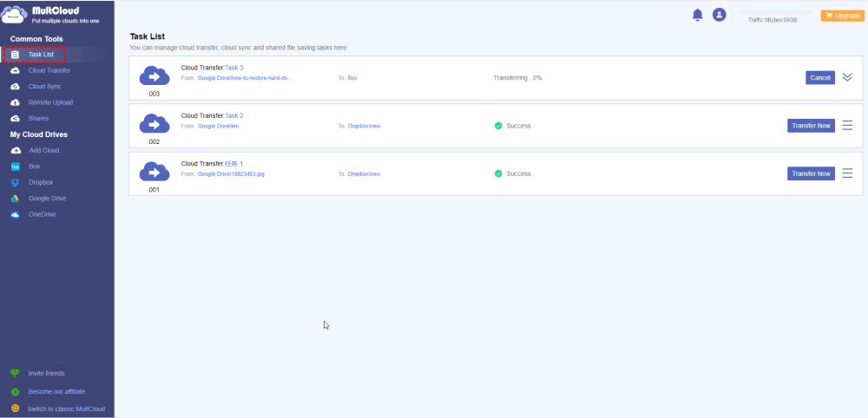
Task: Open the 任务 1 options menu
Action: 847,173
